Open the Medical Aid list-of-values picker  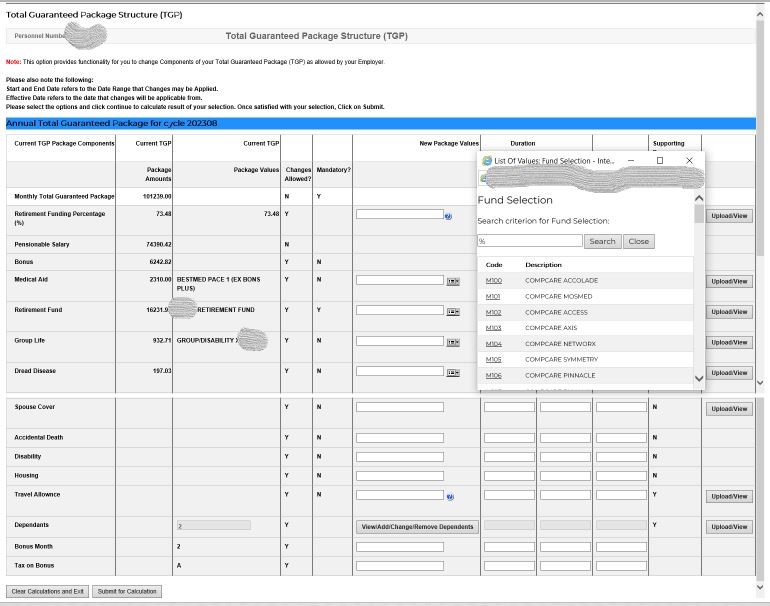click(x=452, y=281)
